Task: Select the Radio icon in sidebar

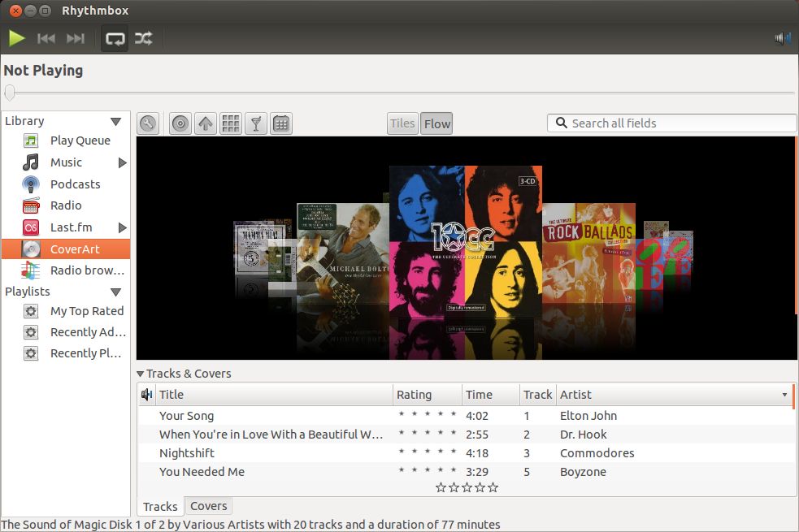Action: point(31,205)
